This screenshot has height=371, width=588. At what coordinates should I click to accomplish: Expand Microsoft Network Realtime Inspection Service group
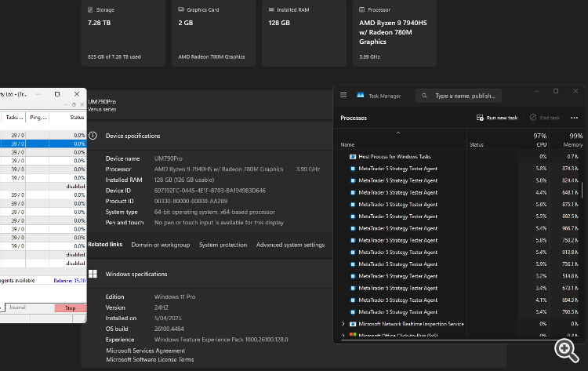(343, 324)
